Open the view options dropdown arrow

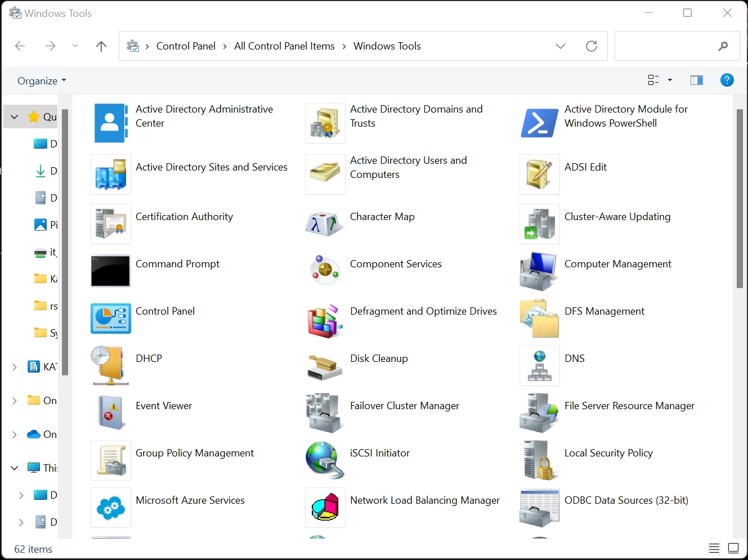[x=670, y=80]
